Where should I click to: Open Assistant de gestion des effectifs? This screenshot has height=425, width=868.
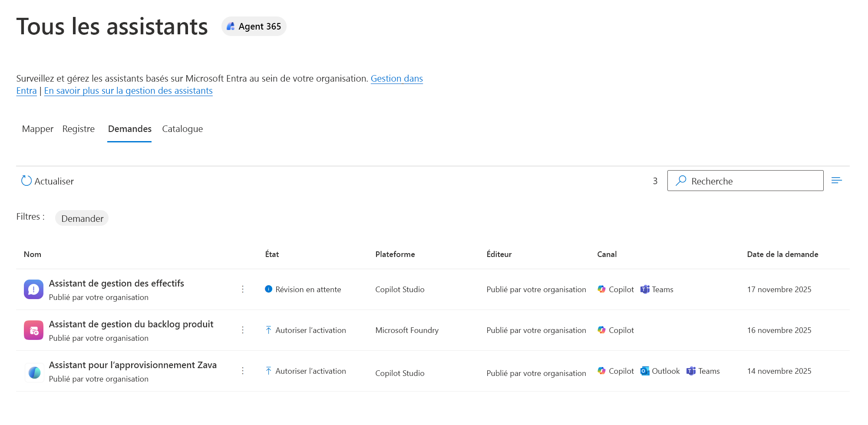[x=116, y=283]
